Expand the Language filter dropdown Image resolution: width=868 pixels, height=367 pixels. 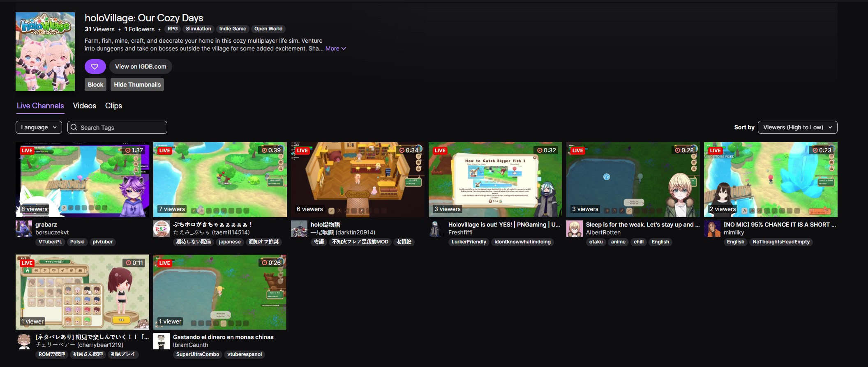[x=39, y=127]
